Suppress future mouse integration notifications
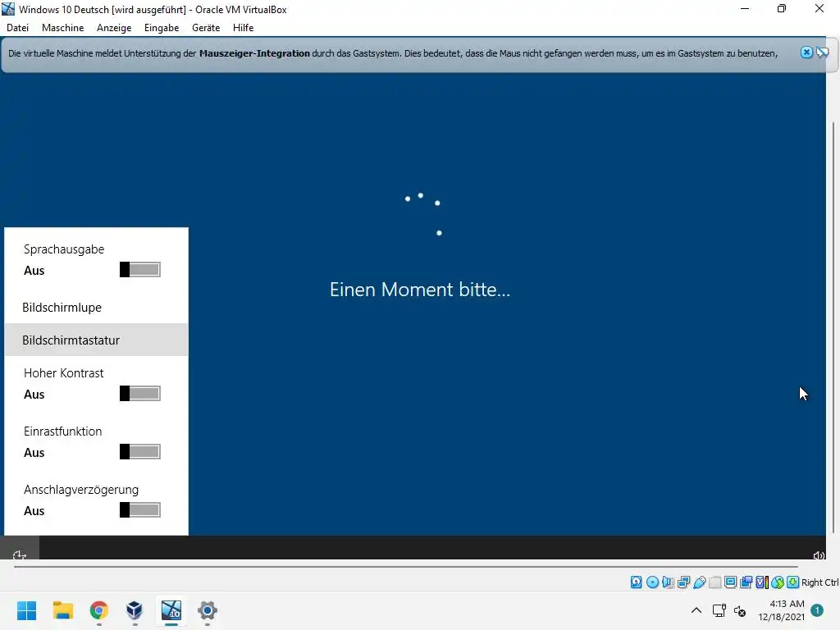This screenshot has width=840, height=630. click(822, 52)
